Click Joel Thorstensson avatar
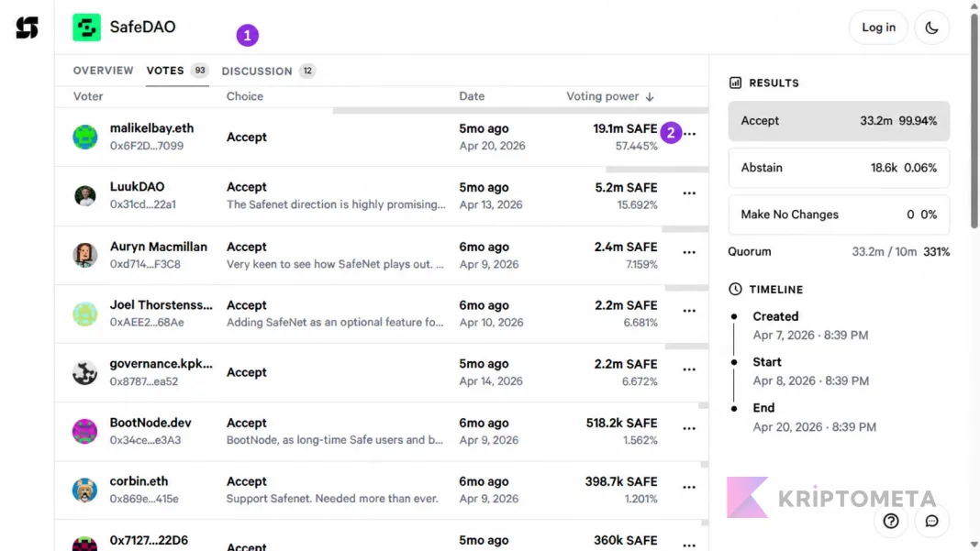Viewport: 980px width, 551px height. pyautogui.click(x=85, y=314)
